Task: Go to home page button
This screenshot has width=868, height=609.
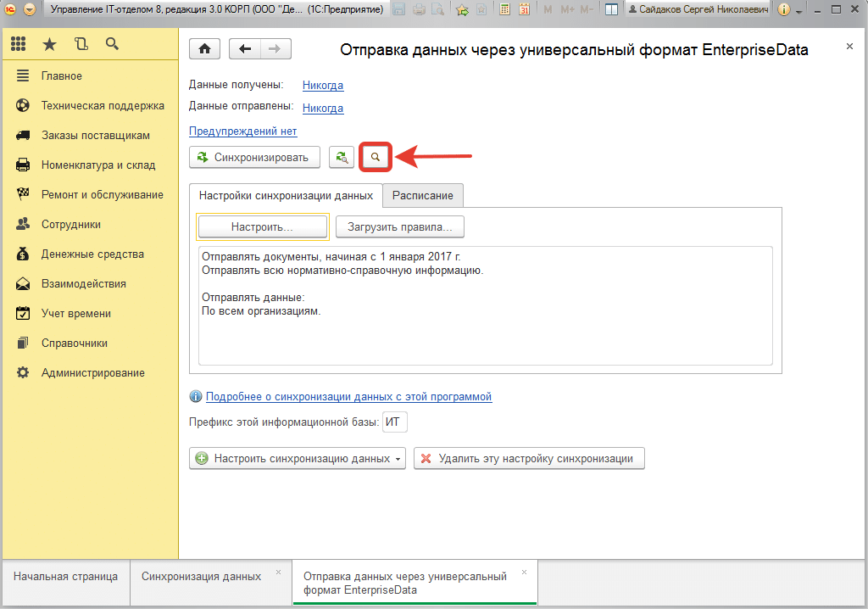Action: tap(205, 48)
